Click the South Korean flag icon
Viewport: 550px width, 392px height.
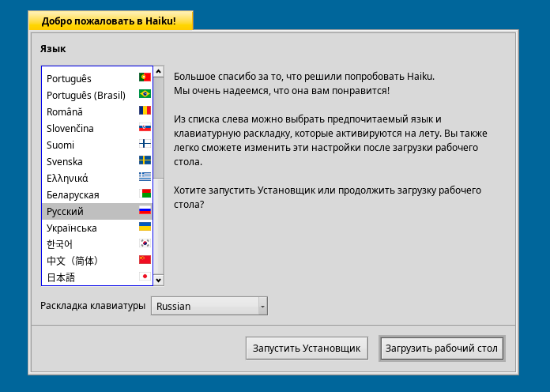click(x=145, y=243)
